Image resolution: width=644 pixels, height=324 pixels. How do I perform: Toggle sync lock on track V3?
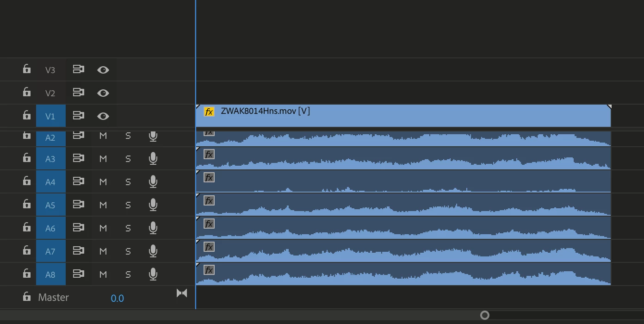(79, 69)
